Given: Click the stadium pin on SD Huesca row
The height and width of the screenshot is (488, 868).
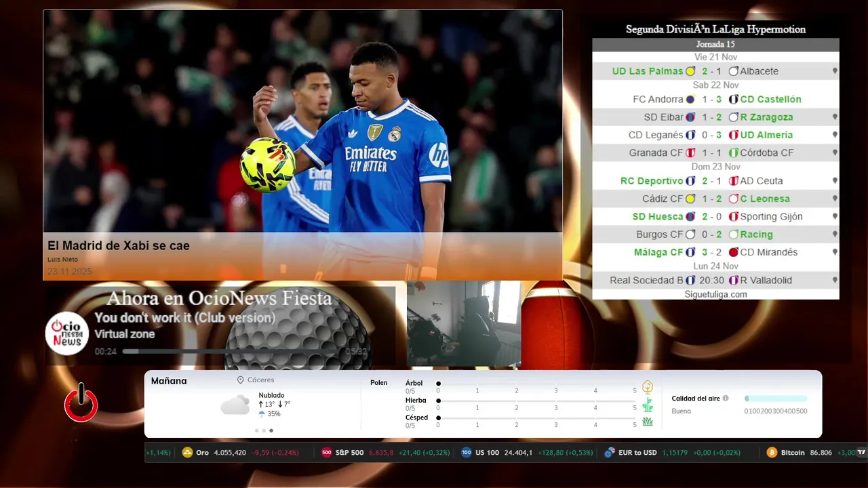Looking at the screenshot, I should [x=835, y=217].
